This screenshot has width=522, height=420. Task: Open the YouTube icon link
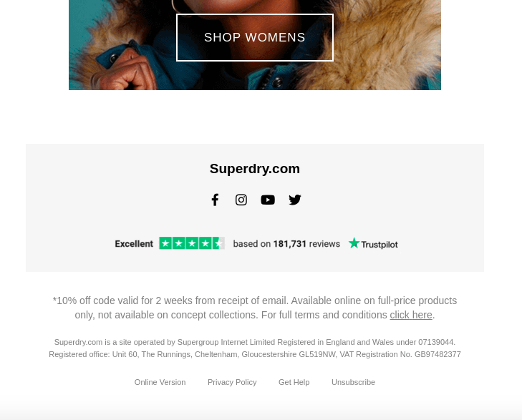[x=268, y=200]
